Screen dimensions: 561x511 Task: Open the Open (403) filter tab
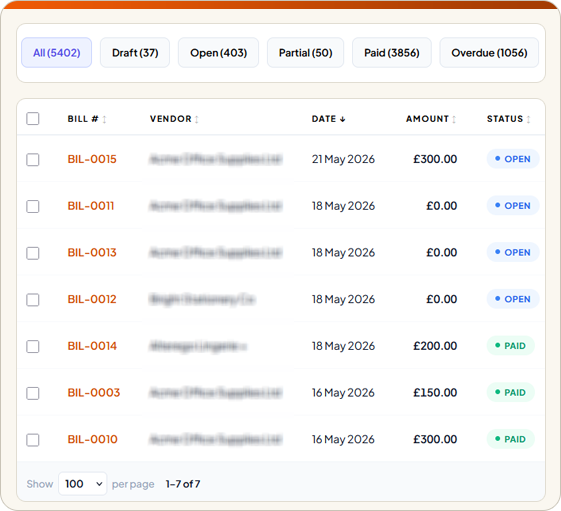pos(218,53)
